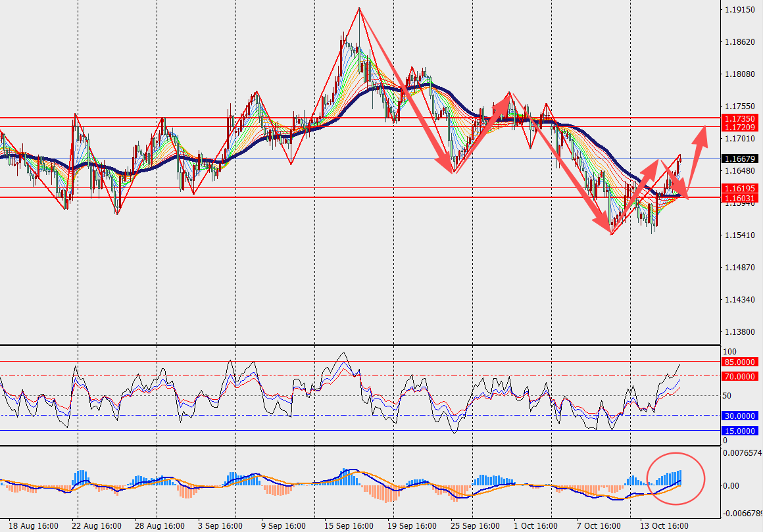Click the chart peak near 1.19150
Image resolution: width=763 pixels, height=532 pixels.
(x=359, y=9)
